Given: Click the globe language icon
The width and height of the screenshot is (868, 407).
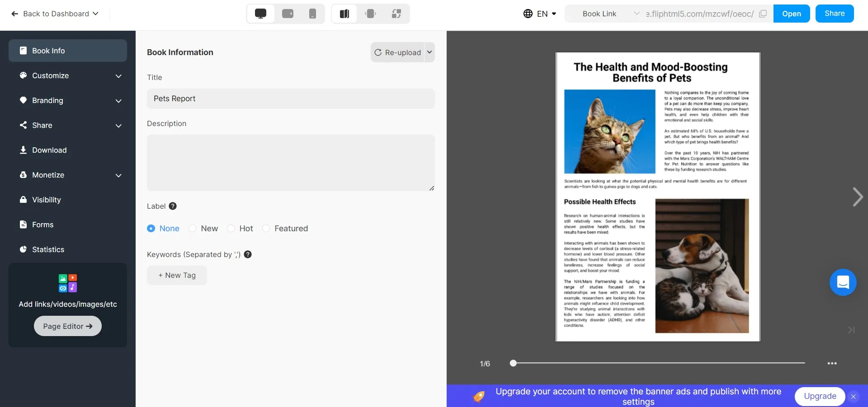Looking at the screenshot, I should tap(528, 14).
